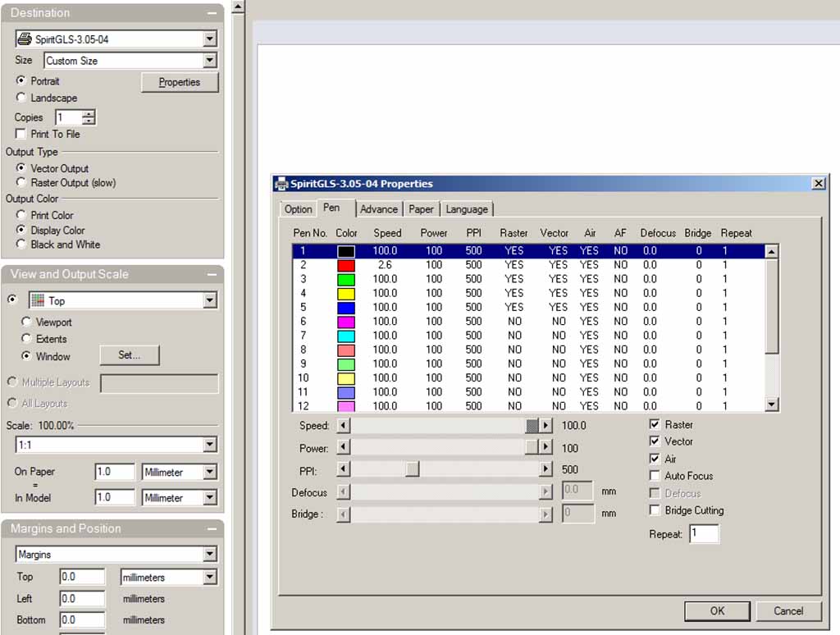Click OK in the Properties dialog
The width and height of the screenshot is (840, 635).
(x=717, y=611)
